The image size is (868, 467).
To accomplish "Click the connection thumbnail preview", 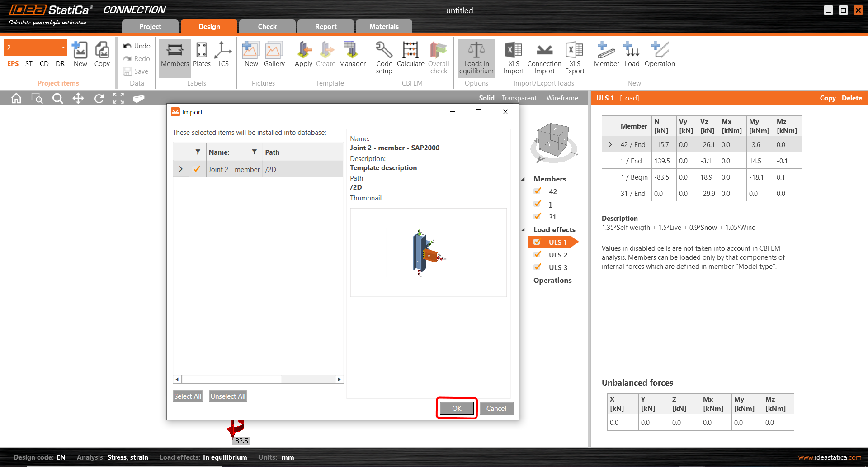I will 428,253.
